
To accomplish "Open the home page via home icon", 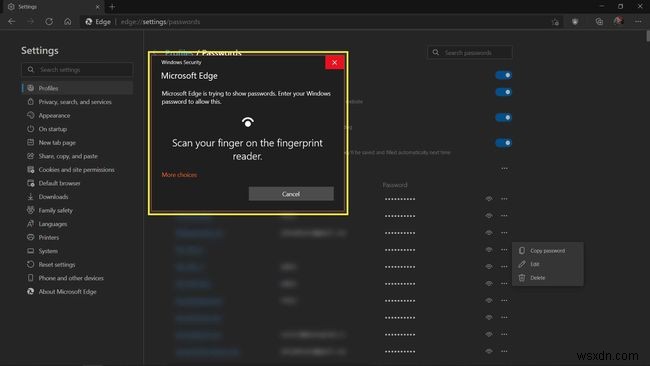I will [68, 22].
